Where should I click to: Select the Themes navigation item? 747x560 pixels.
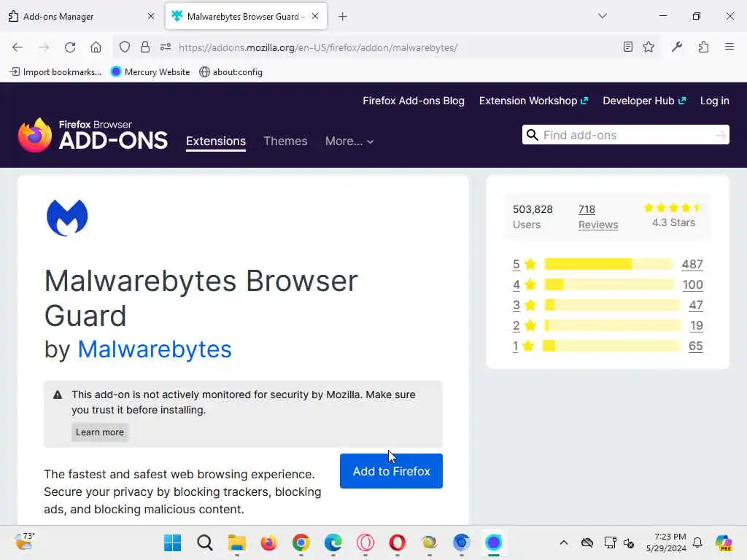tap(285, 141)
